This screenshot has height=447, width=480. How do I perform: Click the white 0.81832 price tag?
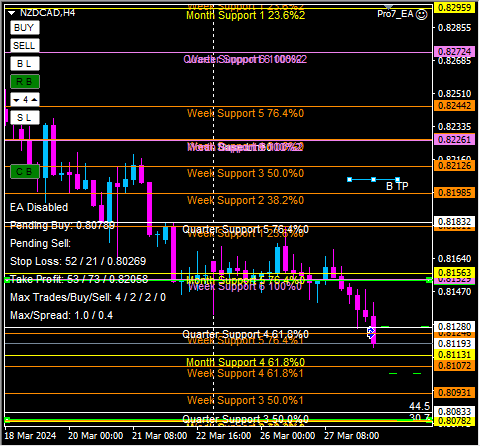coord(455,222)
